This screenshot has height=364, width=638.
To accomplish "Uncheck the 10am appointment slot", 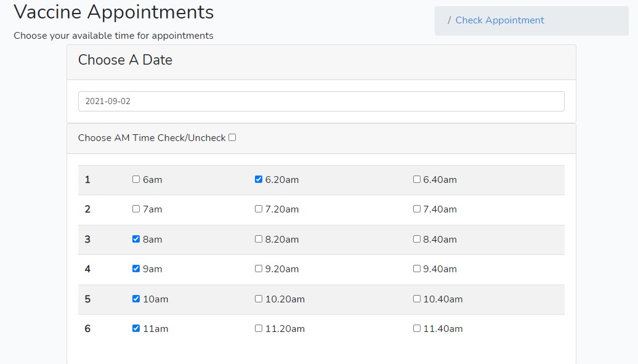I will (135, 299).
